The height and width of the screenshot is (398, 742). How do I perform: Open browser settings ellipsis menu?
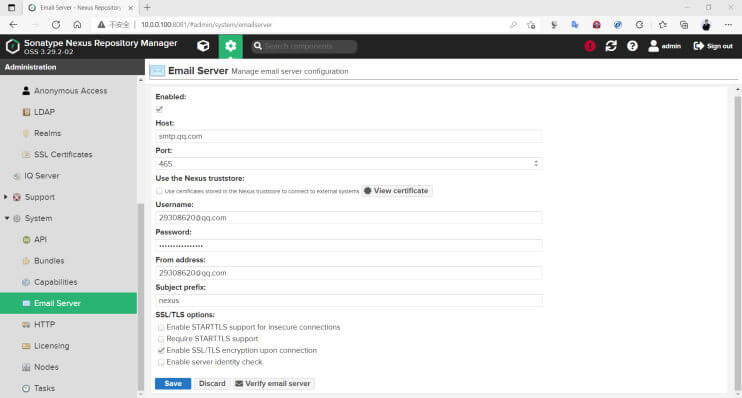(x=728, y=25)
